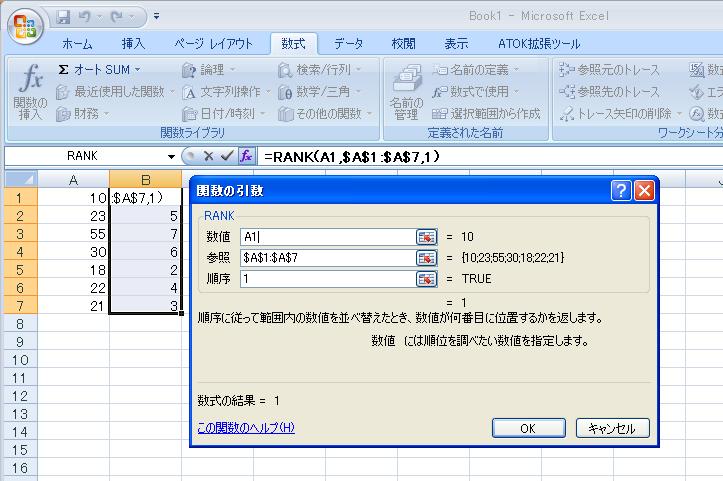
Task: Expand the name box dropdown showing RANK
Action: (x=171, y=157)
